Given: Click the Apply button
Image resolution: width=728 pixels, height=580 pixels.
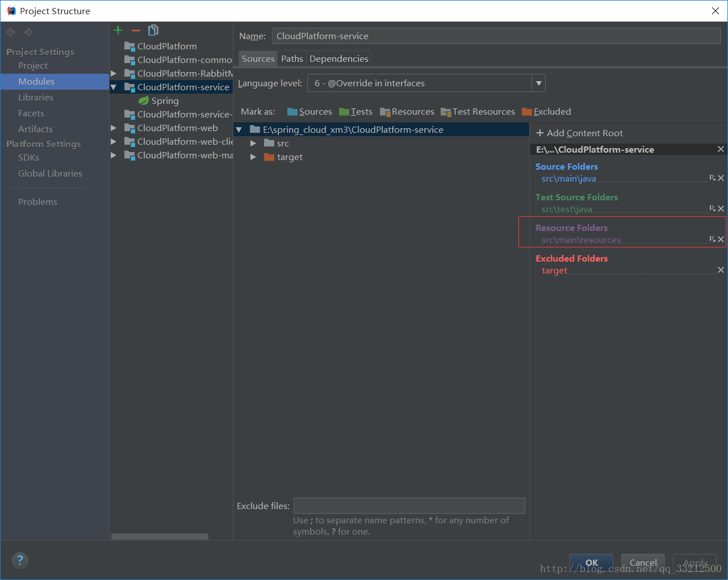Looking at the screenshot, I should pos(694,563).
